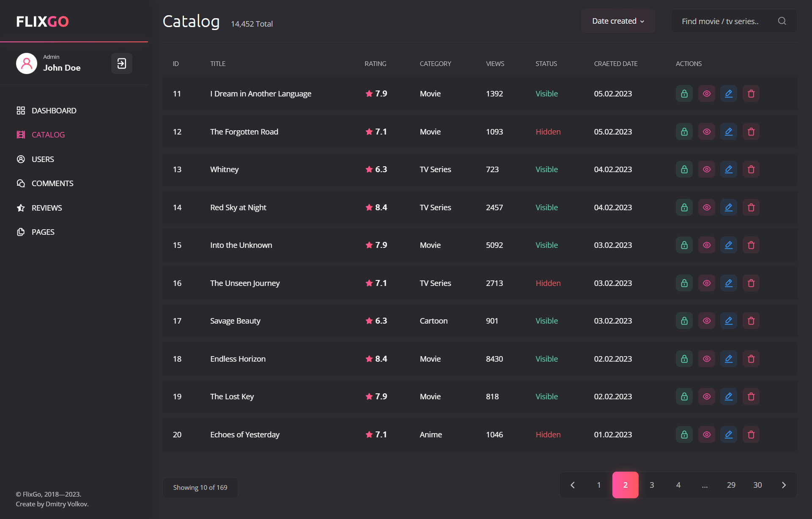812x519 pixels.
Task: Click the edit icon for Whitney
Action: tap(729, 169)
